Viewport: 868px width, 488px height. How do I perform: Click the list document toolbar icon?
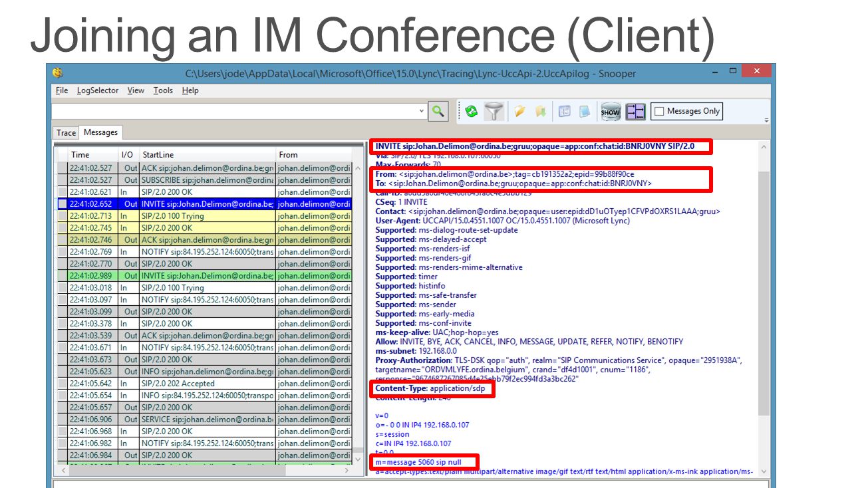pyautogui.click(x=564, y=112)
